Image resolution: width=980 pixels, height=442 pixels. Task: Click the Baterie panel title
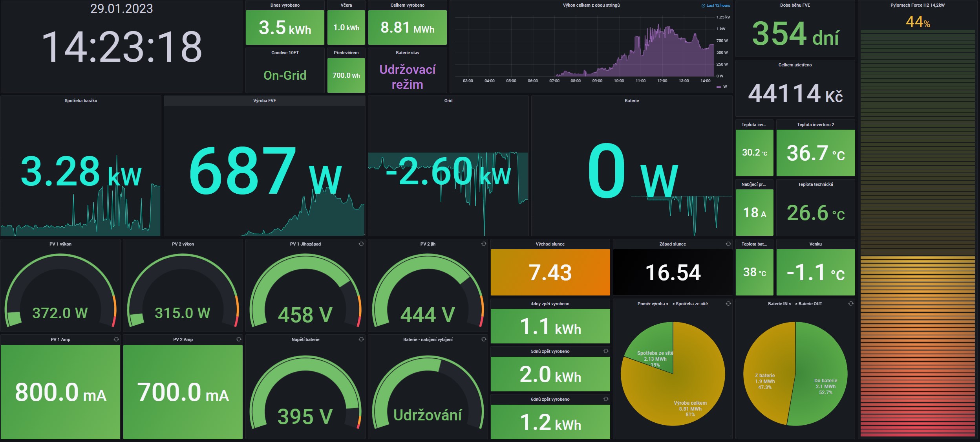coord(631,101)
